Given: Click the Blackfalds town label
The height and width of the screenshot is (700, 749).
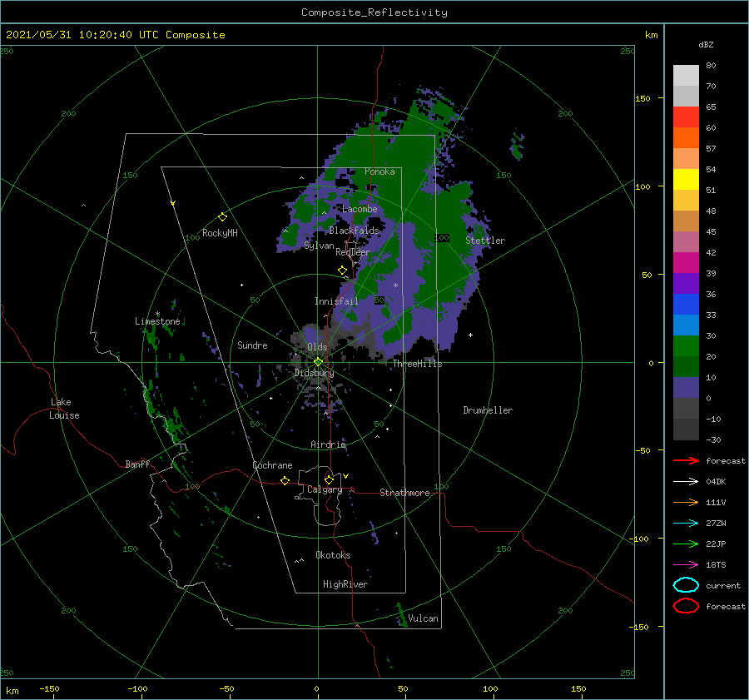Looking at the screenshot, I should [354, 231].
